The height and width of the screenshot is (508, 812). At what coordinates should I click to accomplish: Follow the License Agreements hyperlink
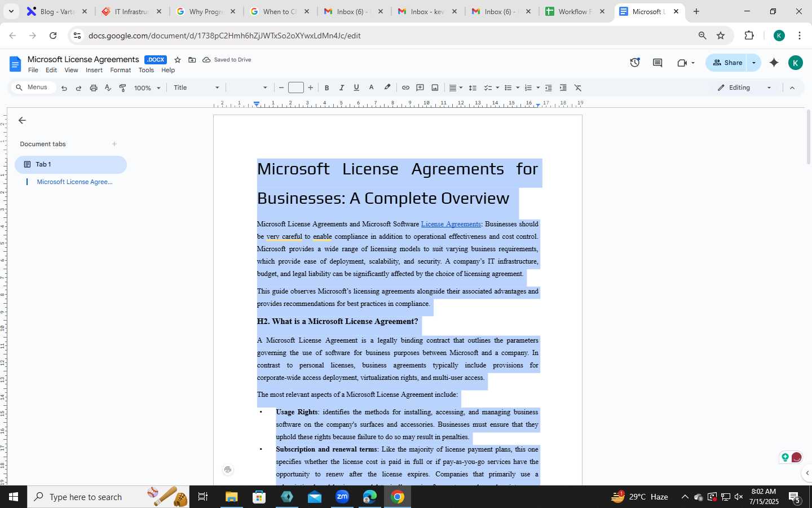click(x=451, y=224)
